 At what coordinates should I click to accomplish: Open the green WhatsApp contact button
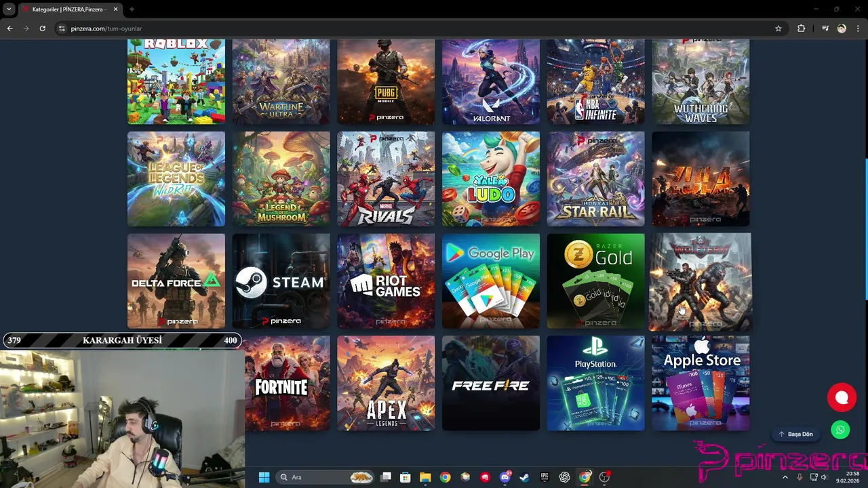[x=840, y=430]
